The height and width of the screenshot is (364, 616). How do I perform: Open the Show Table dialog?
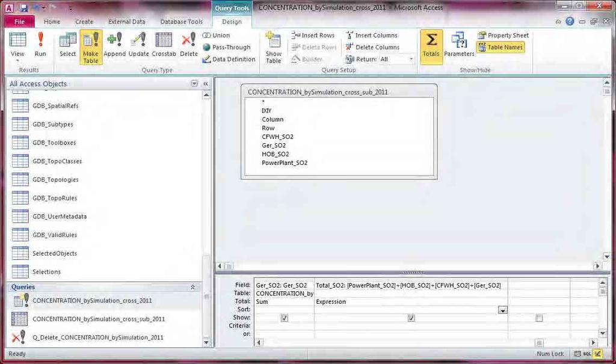[274, 48]
